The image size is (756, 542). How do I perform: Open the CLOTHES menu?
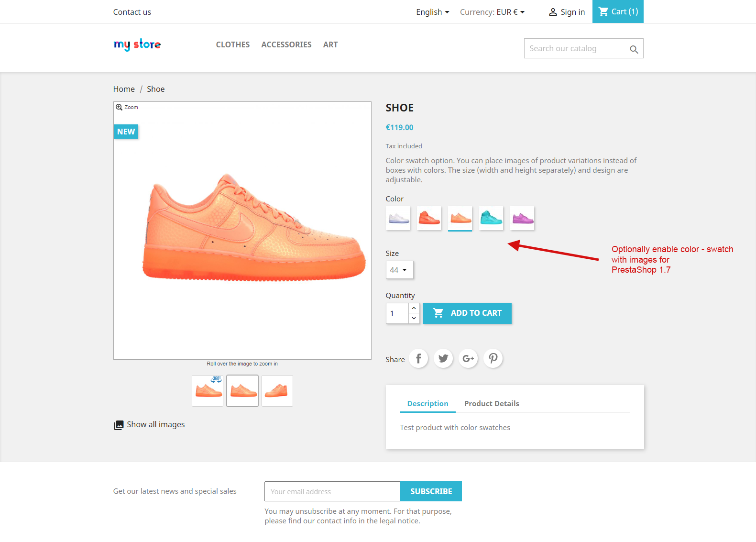tap(233, 44)
